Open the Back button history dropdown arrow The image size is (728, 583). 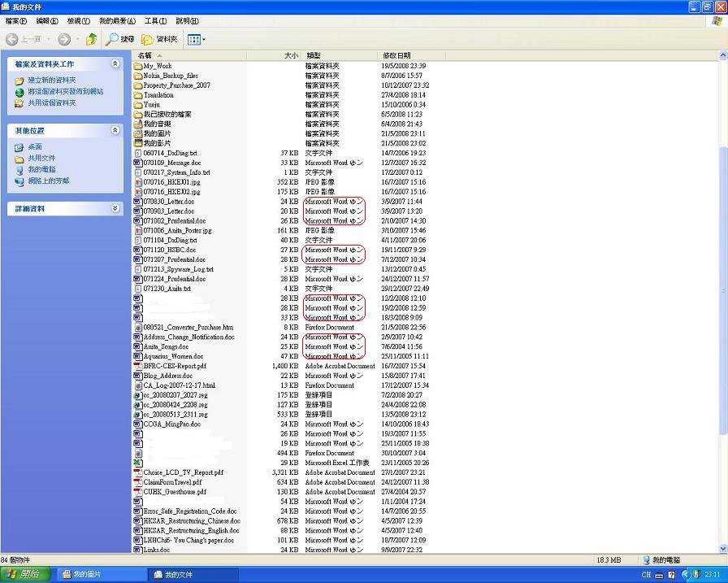click(50, 40)
